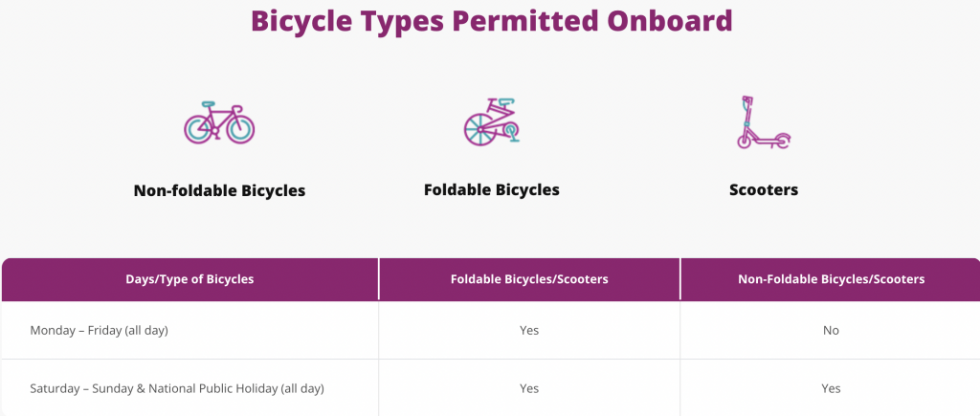Select the Non-foldable Bicycles label
This screenshot has height=416, width=980.
click(219, 190)
